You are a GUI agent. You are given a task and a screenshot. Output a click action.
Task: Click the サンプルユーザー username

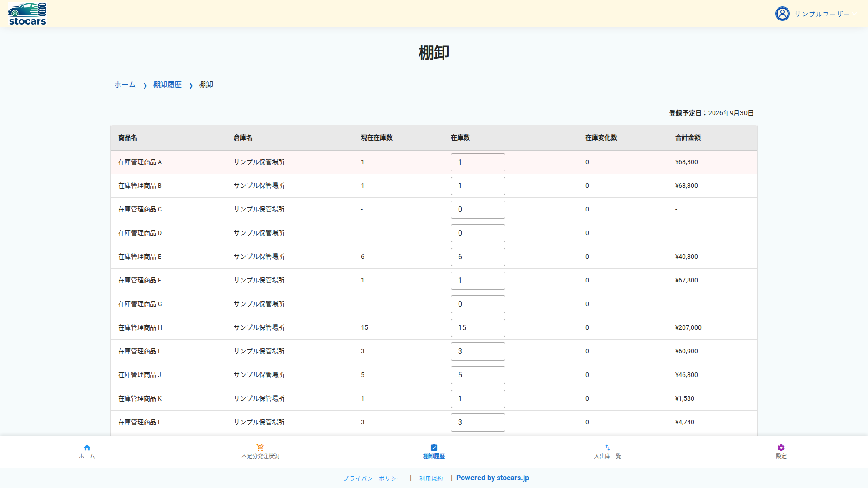pyautogui.click(x=822, y=14)
